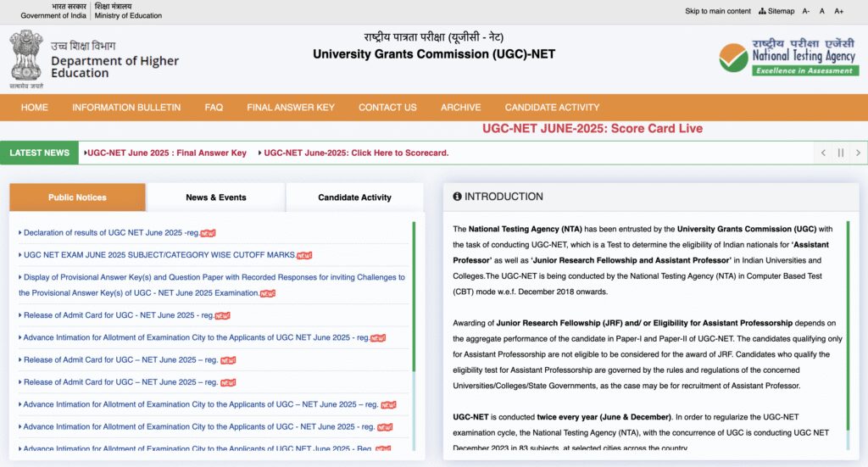Pause the latest news ticker
Viewport: 868px width, 467px height.
(841, 153)
